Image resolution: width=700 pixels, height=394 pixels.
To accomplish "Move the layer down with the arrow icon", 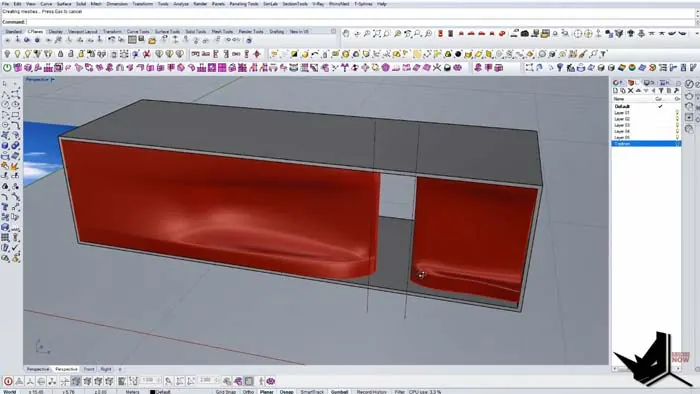I will click(646, 91).
